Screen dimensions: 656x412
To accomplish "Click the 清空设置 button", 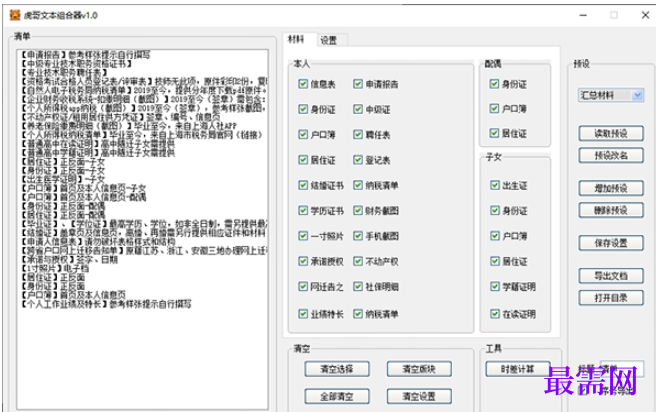I will click(x=419, y=396).
